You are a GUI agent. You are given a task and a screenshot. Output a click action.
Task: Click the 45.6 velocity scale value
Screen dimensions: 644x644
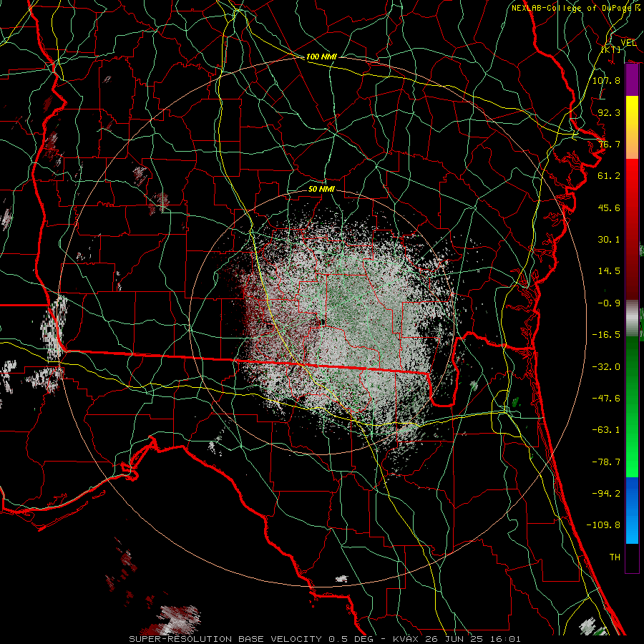609,208
